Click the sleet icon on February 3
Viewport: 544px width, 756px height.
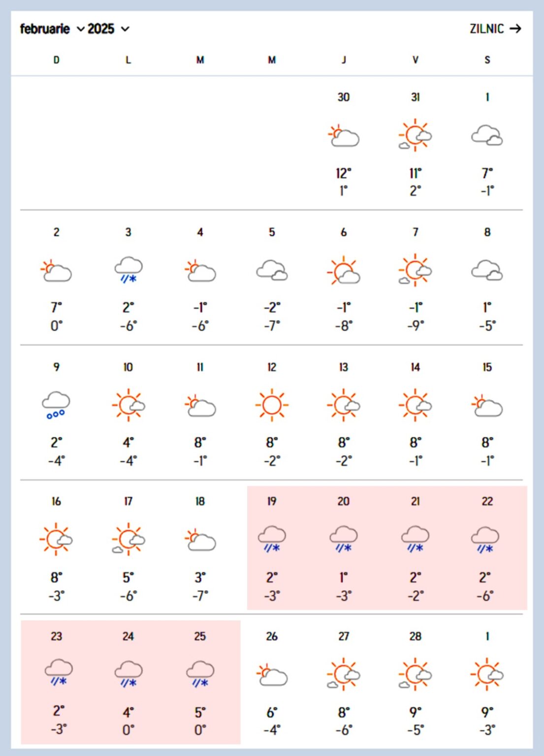tap(128, 270)
